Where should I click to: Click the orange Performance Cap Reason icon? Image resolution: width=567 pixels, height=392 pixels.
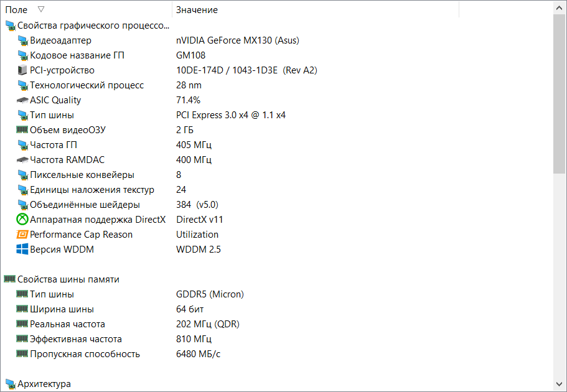click(22, 235)
